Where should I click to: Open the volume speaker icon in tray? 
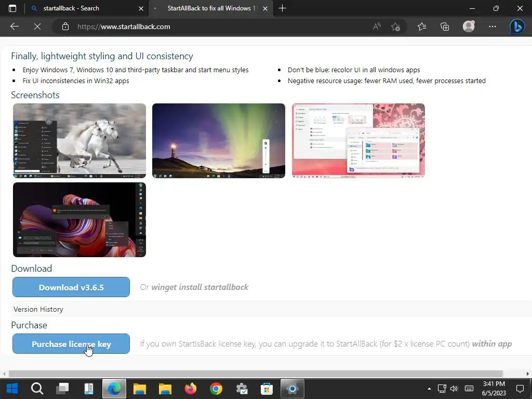454,389
